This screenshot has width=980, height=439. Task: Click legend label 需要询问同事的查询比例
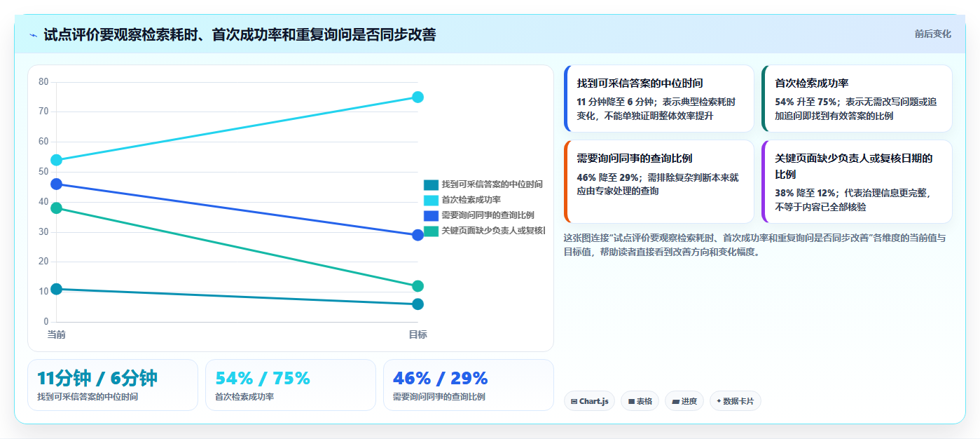[x=488, y=215]
